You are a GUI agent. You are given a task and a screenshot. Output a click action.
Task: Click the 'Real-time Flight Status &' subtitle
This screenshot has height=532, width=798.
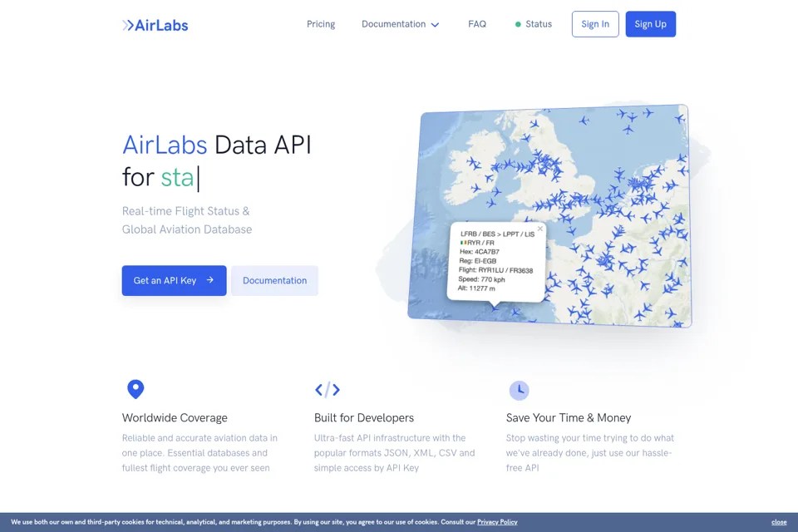pos(185,211)
